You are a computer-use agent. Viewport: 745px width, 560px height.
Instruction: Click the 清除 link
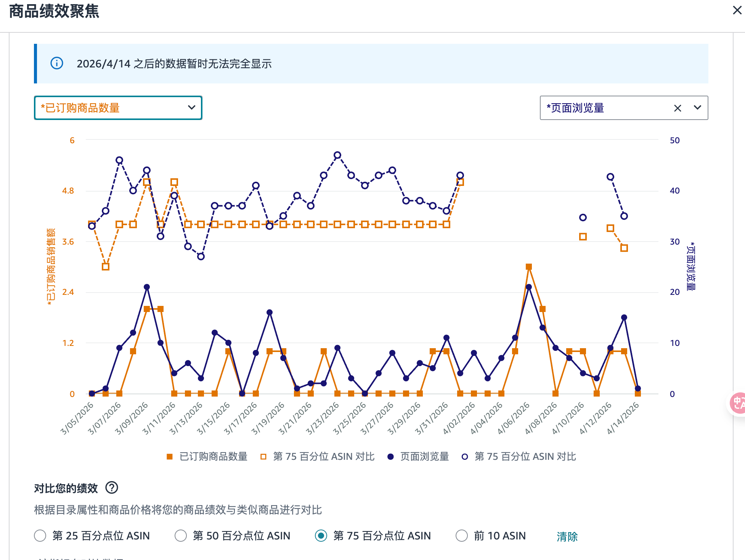click(567, 536)
